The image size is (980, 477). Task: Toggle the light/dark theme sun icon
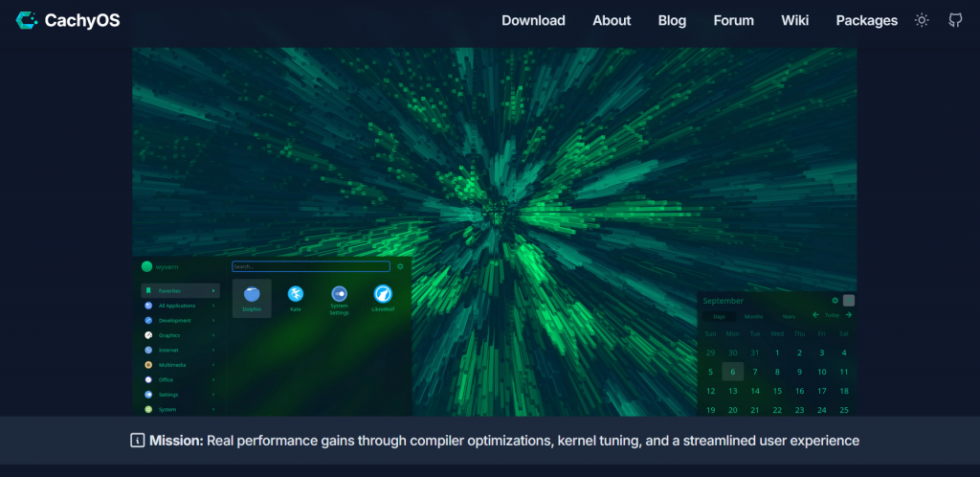[922, 20]
